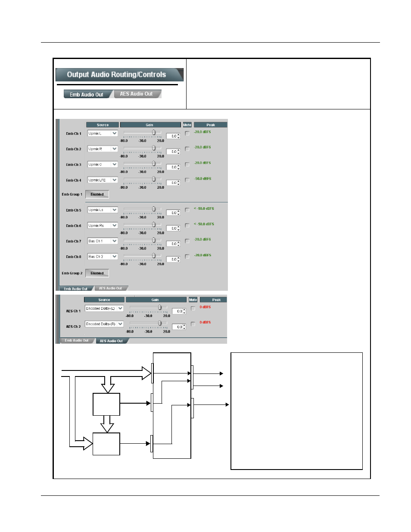The image size is (411, 532).
Task: Open Emb Ch 7 source dropdown (Bus Ch 1)
Action: coord(103,241)
